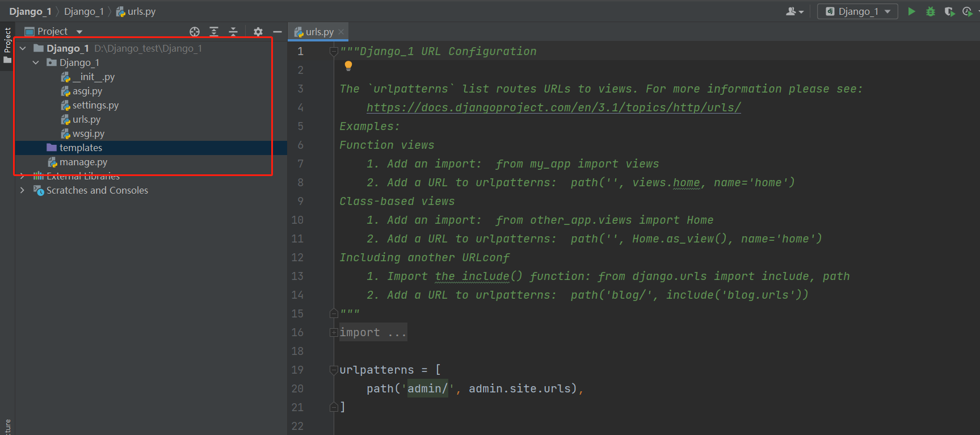Click 'Including another URLconf' line
The width and height of the screenshot is (980, 435).
pos(424,257)
